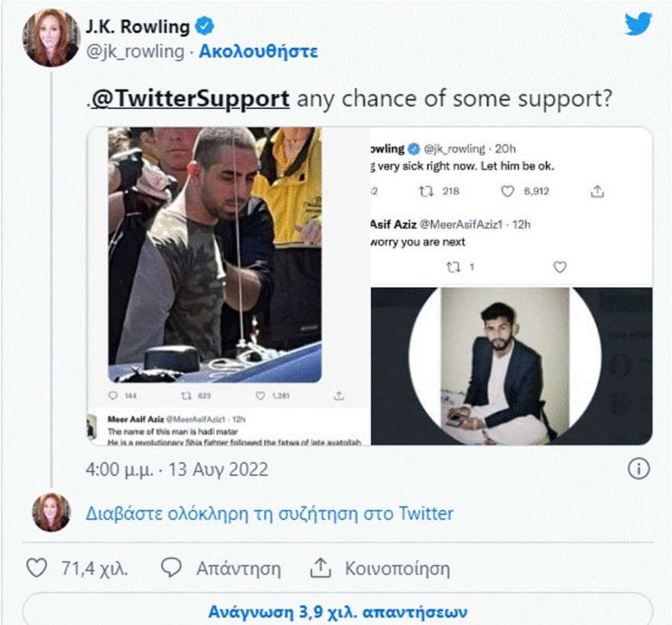
Task: Open the tweet info icon
Action: pyautogui.click(x=638, y=469)
